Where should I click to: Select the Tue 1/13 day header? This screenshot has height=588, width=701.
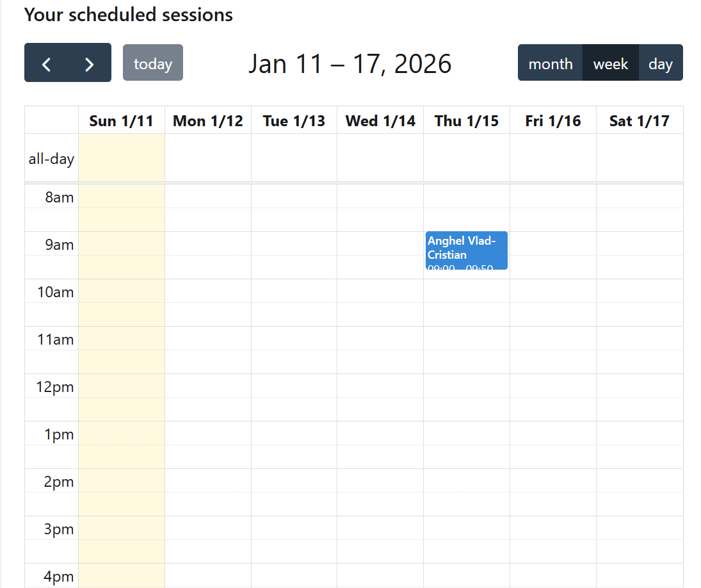pyautogui.click(x=294, y=120)
